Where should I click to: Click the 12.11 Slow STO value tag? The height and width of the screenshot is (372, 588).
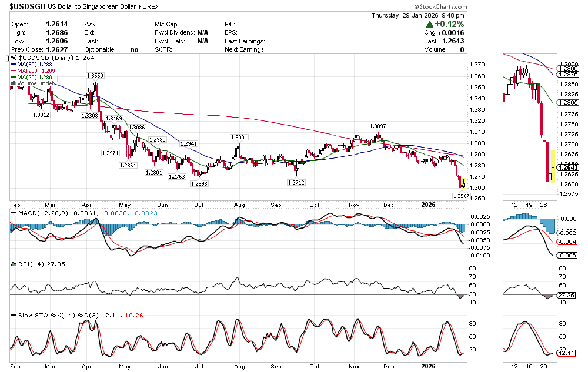pos(566,353)
